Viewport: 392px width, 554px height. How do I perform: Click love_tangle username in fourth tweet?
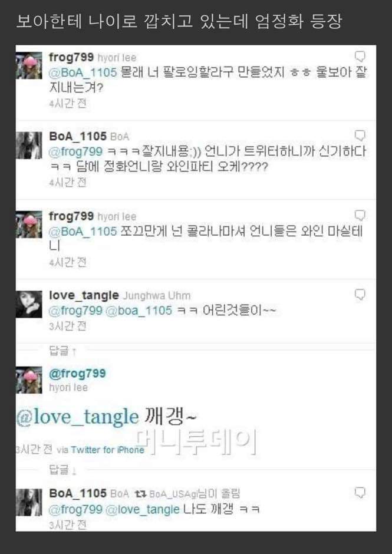(x=84, y=295)
